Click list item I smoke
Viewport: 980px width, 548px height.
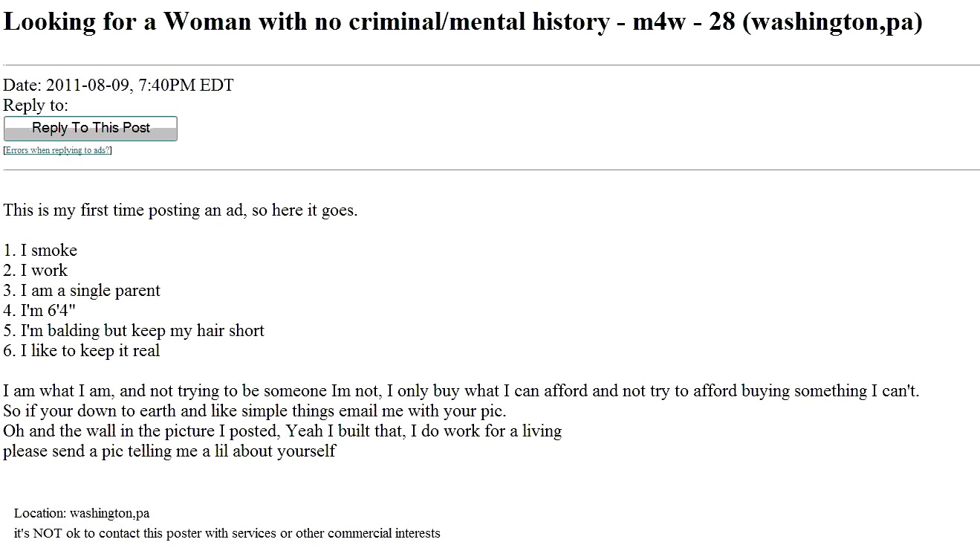(40, 251)
